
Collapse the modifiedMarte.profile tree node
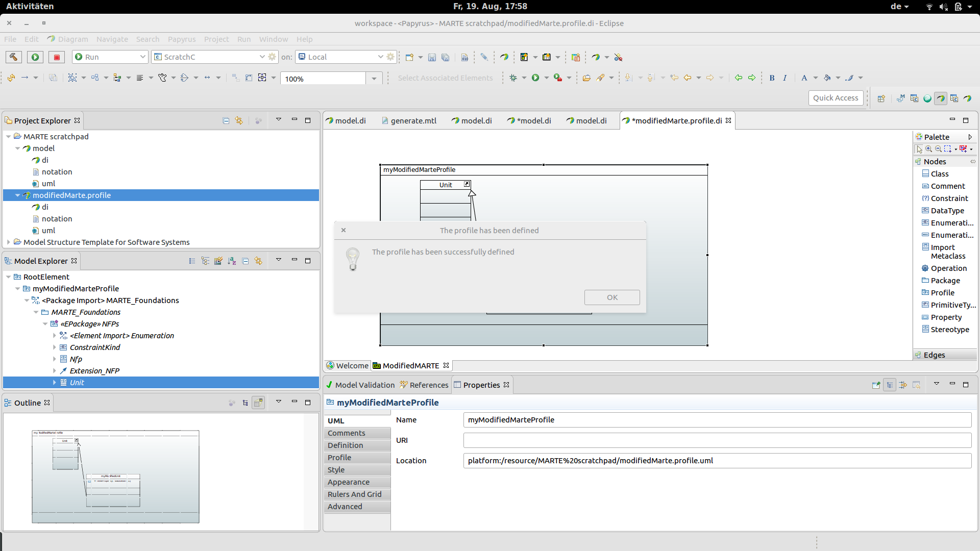18,195
